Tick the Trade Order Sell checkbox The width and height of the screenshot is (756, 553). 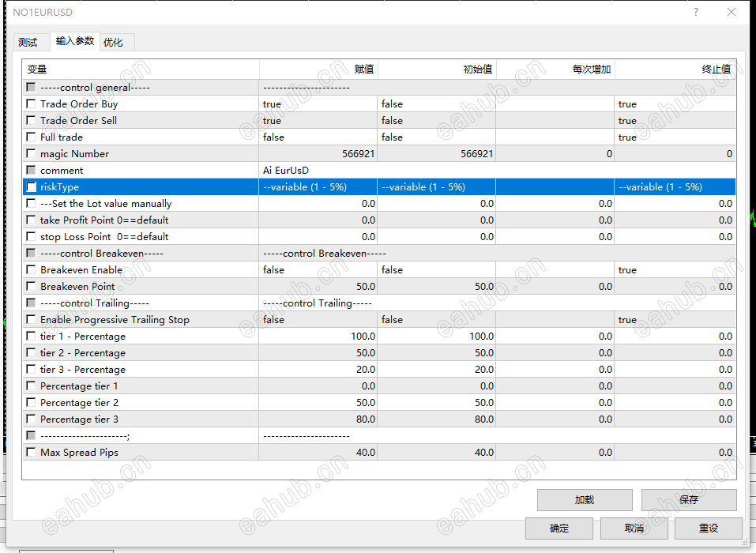click(31, 120)
